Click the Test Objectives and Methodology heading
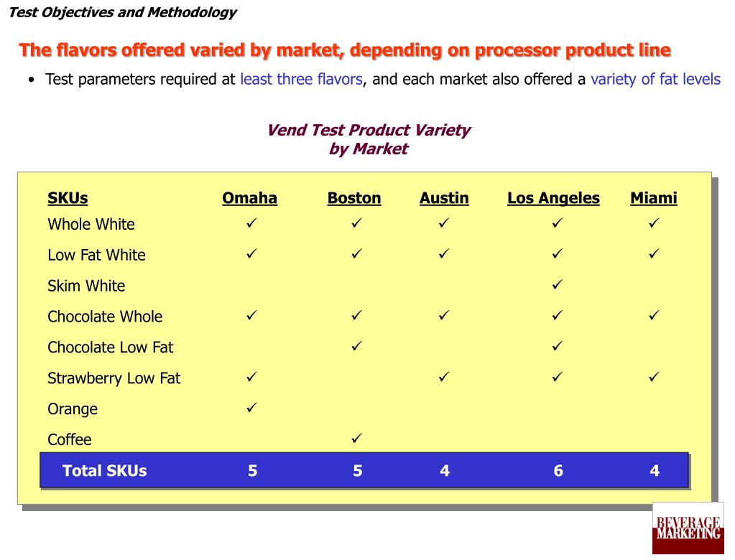This screenshot has width=735, height=560. pos(123,13)
